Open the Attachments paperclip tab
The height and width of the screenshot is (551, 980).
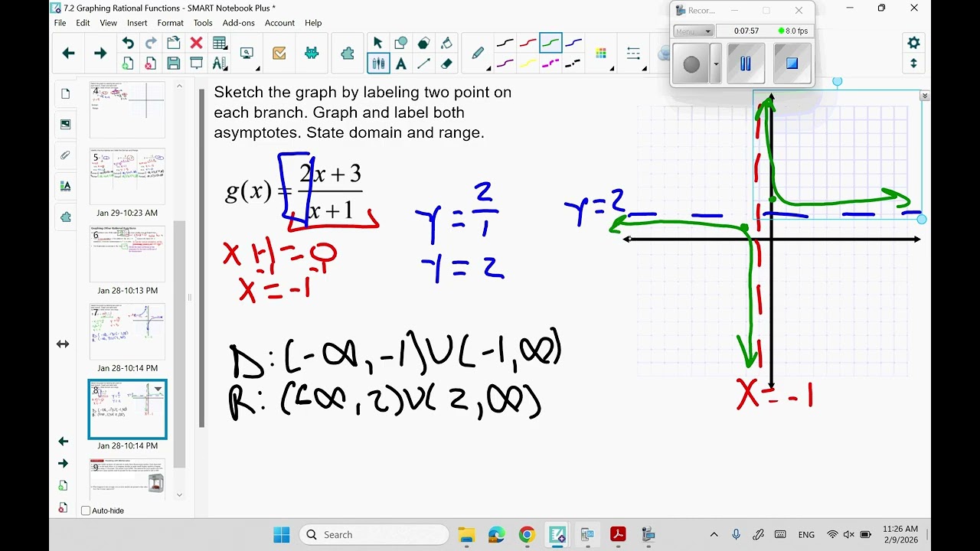(x=65, y=155)
